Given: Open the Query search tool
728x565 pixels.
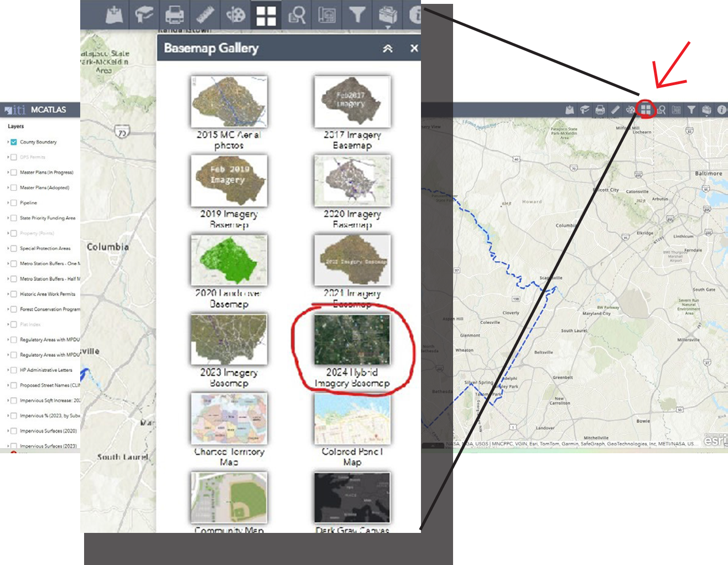Looking at the screenshot, I should click(297, 15).
